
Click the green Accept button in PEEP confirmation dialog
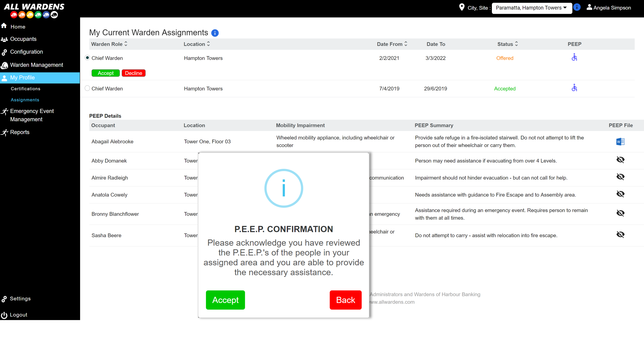225,300
